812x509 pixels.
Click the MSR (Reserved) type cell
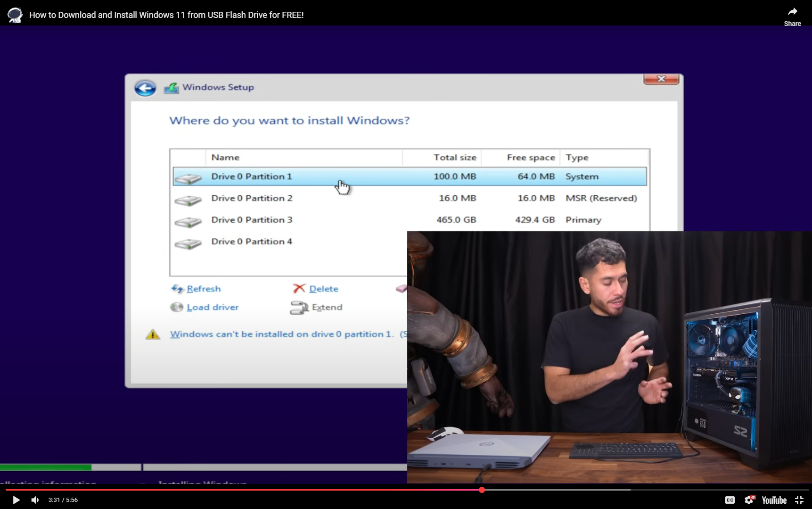(x=601, y=198)
